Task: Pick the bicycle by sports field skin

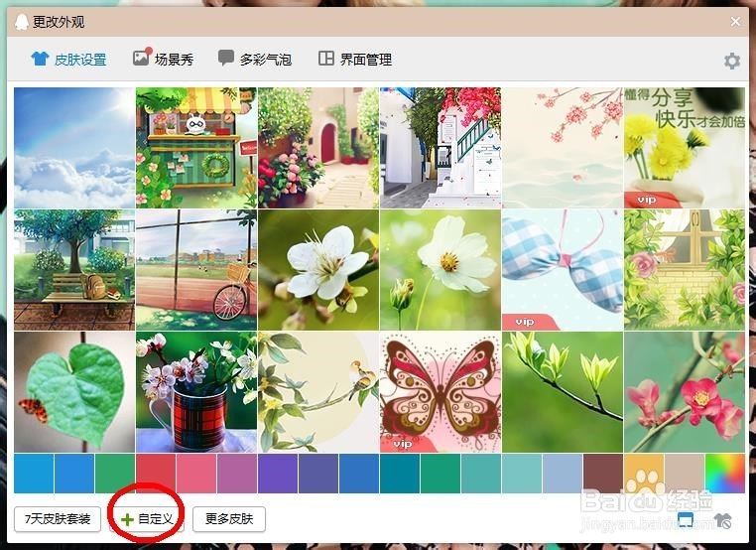Action: (x=196, y=270)
